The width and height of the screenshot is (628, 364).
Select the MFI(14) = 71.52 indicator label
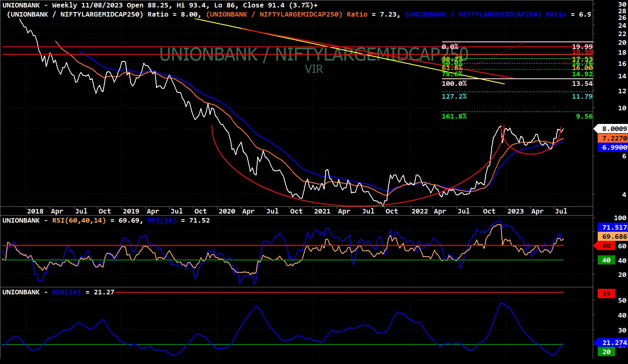(x=178, y=221)
